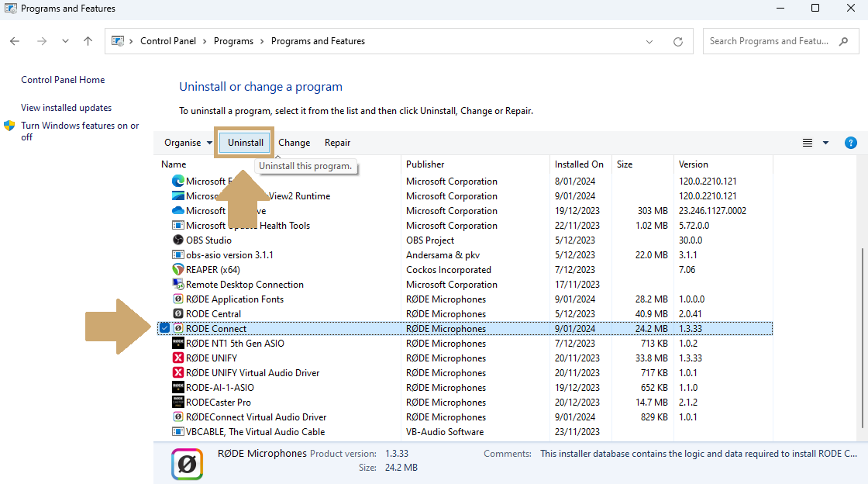Expand the breadcrumb arrow after Control Panel
This screenshot has height=484, width=868.
click(205, 41)
